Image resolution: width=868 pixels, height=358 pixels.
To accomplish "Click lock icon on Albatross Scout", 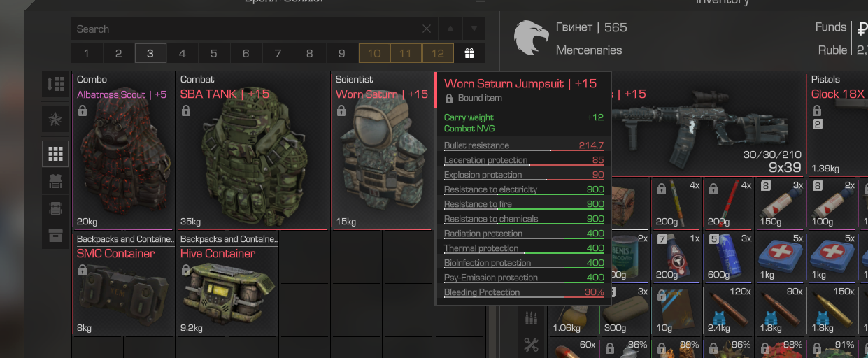I will (x=83, y=110).
